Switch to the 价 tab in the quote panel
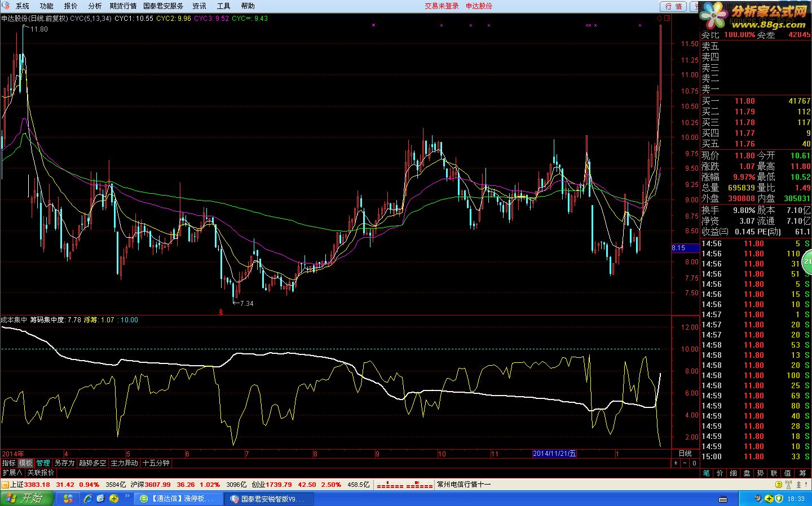This screenshot has width=812, height=506. tap(720, 473)
